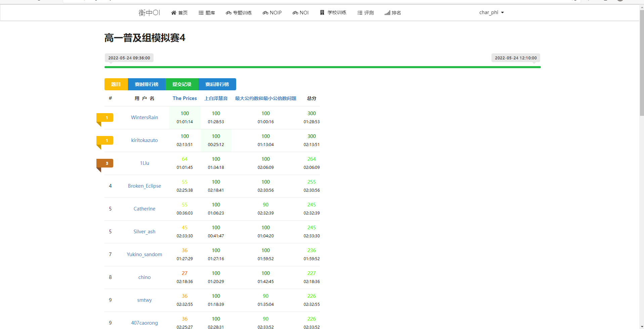The image size is (644, 329).
Task: Click 1Liu's total score 264
Action: [x=312, y=159]
